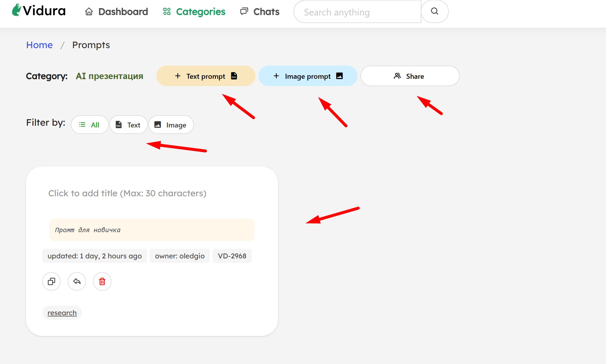The height and width of the screenshot is (364, 606).
Task: Click the Vidura logo
Action: pos(38,11)
